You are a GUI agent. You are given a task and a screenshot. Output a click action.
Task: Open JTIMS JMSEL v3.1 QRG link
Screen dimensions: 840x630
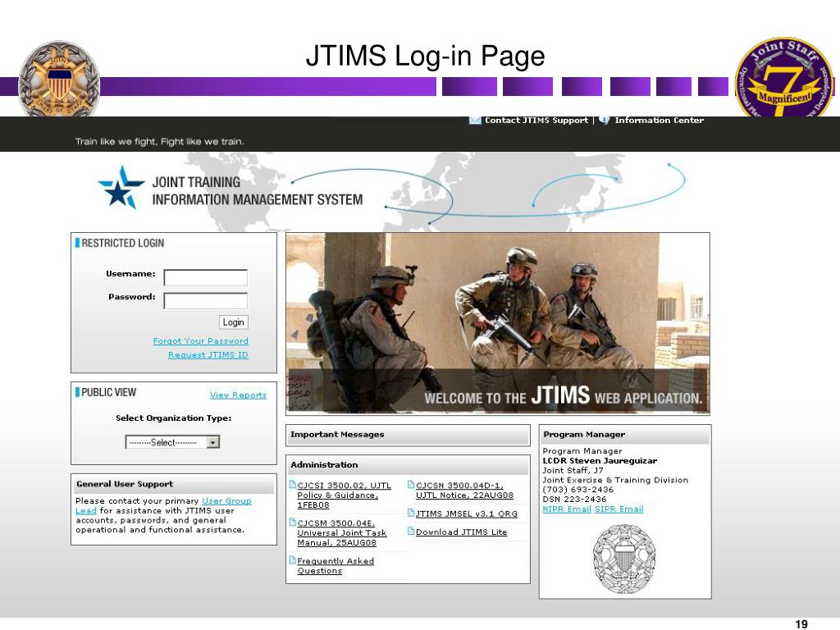coord(467,514)
